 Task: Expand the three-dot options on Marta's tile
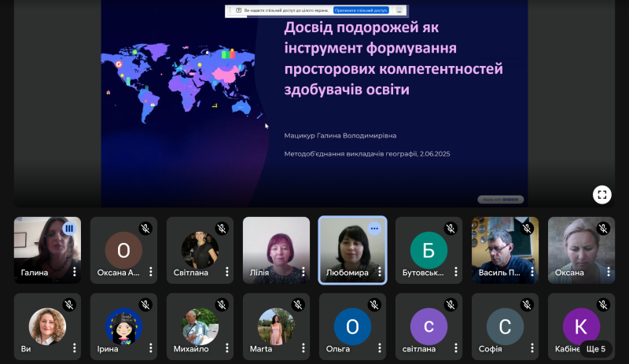(x=303, y=348)
